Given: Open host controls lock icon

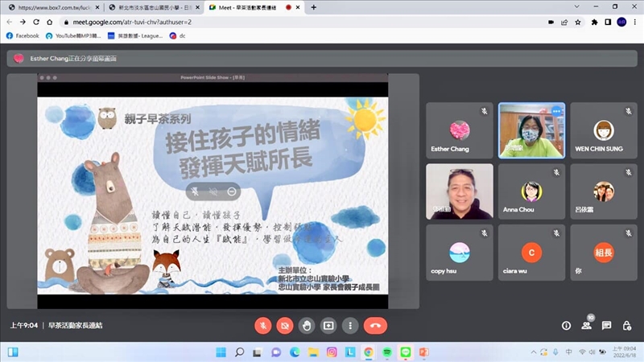Looking at the screenshot, I should (626, 325).
